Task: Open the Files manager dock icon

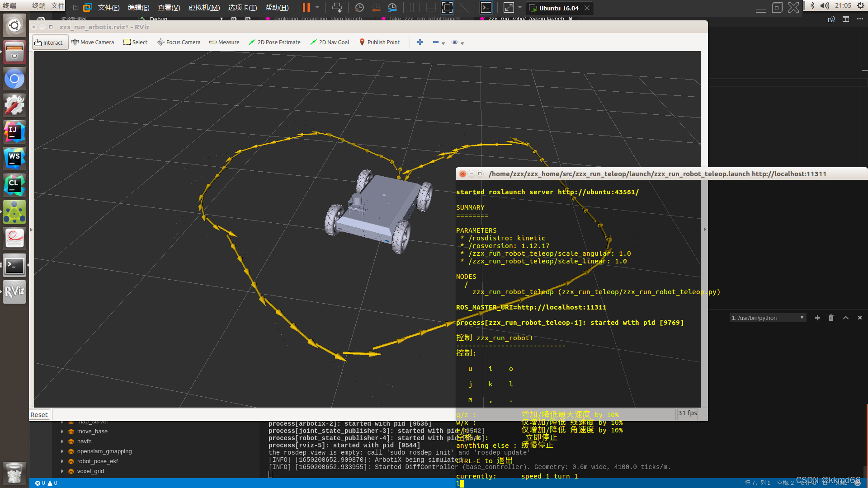Action: (14, 52)
